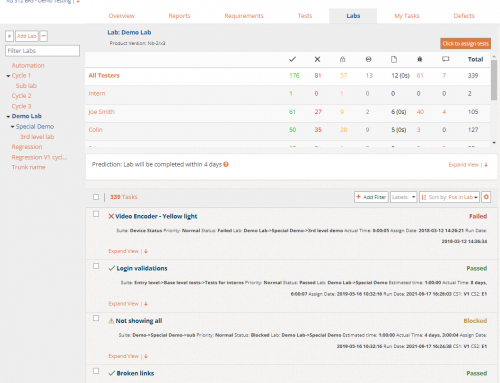Screen dimensions: 500x383
Task: Click passed check icon on Broken links
Action: click(112, 373)
